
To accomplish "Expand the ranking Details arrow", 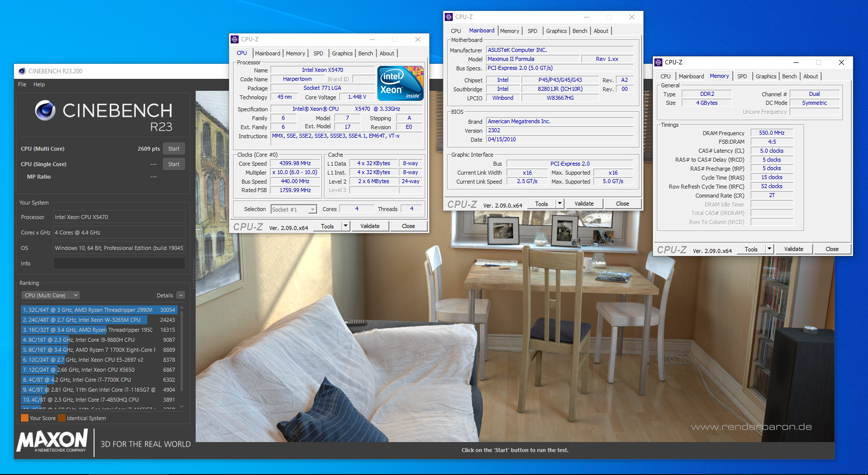I will [180, 295].
